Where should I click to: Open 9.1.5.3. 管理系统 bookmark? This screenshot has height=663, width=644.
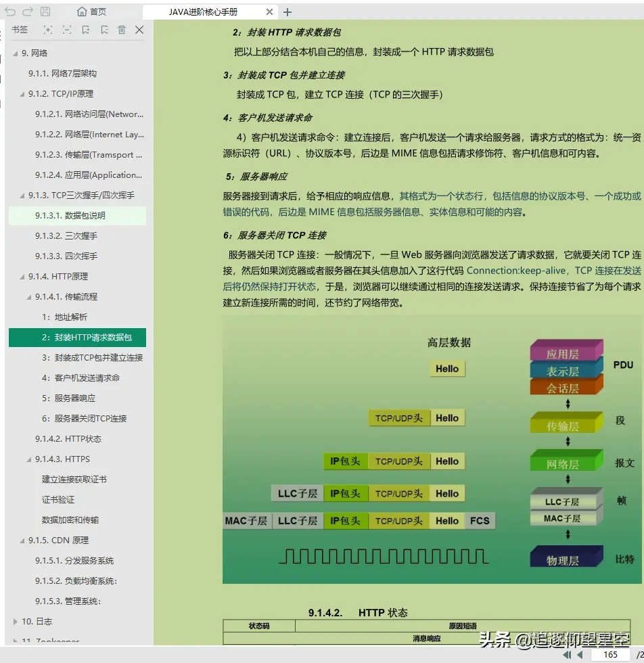[68, 601]
